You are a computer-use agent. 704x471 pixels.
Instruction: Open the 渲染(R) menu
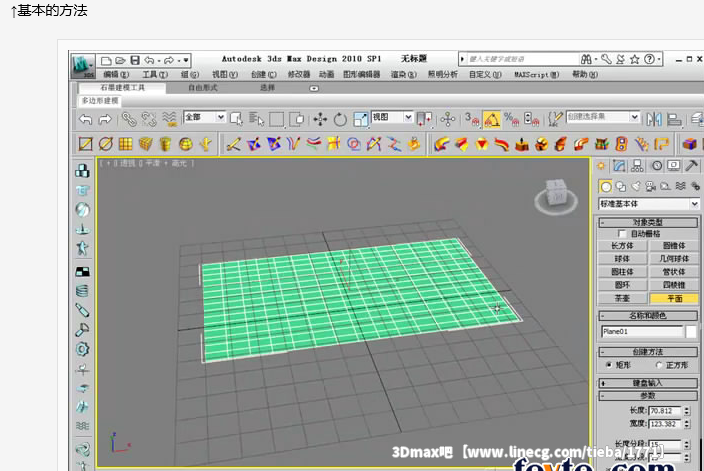click(404, 75)
